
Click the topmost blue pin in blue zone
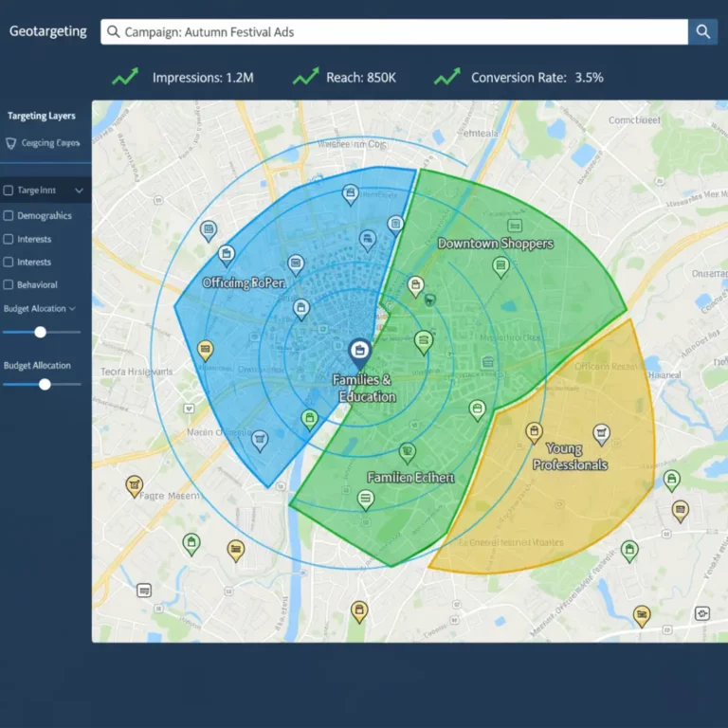coord(351,194)
